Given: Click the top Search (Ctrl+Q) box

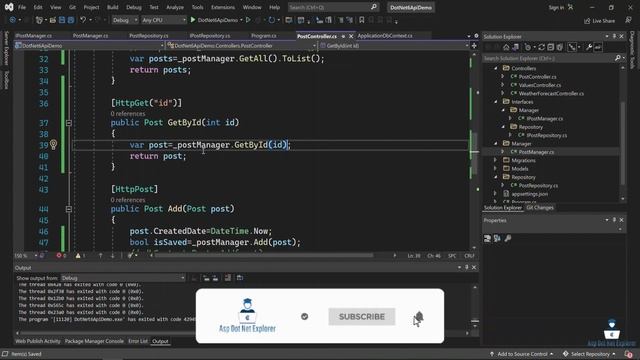Looking at the screenshot, I should [x=333, y=7].
